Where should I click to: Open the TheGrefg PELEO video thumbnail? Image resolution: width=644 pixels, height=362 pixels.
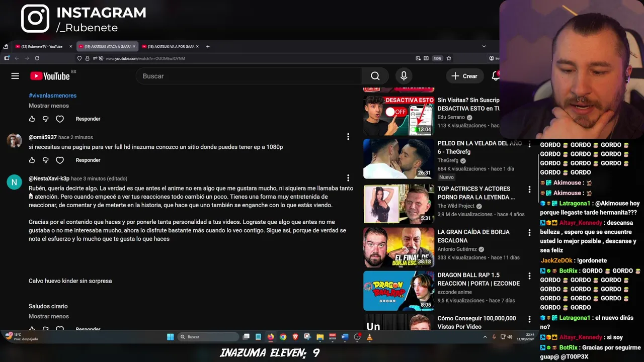tap(398, 159)
